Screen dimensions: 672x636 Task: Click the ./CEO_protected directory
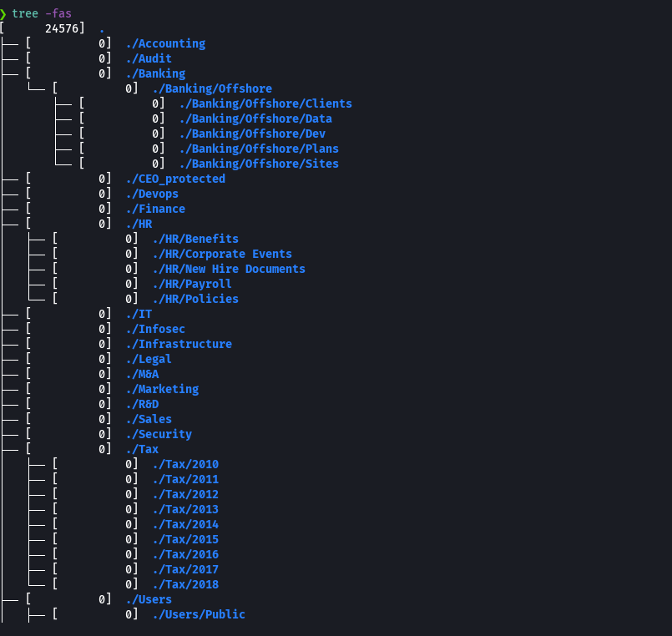coord(175,179)
